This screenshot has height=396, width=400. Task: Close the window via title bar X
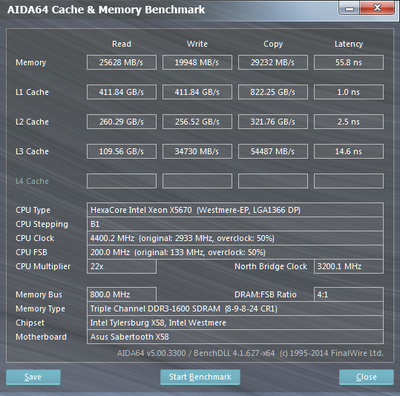pos(377,8)
